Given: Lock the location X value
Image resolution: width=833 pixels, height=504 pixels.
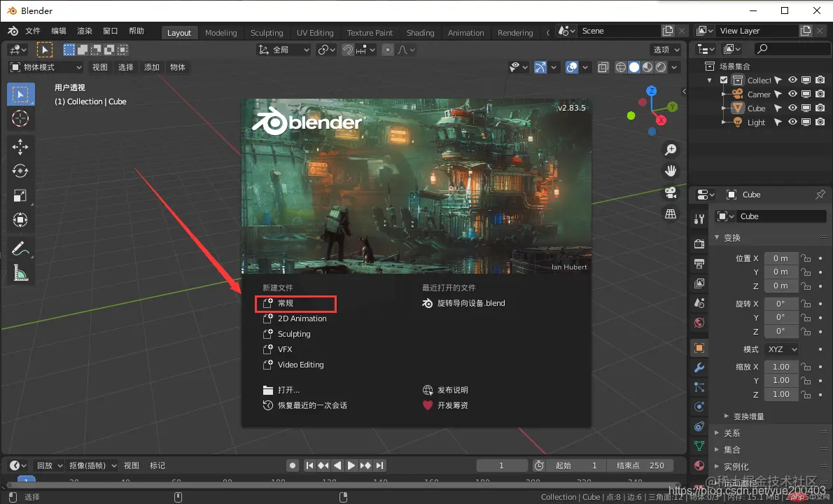Looking at the screenshot, I should (x=806, y=258).
